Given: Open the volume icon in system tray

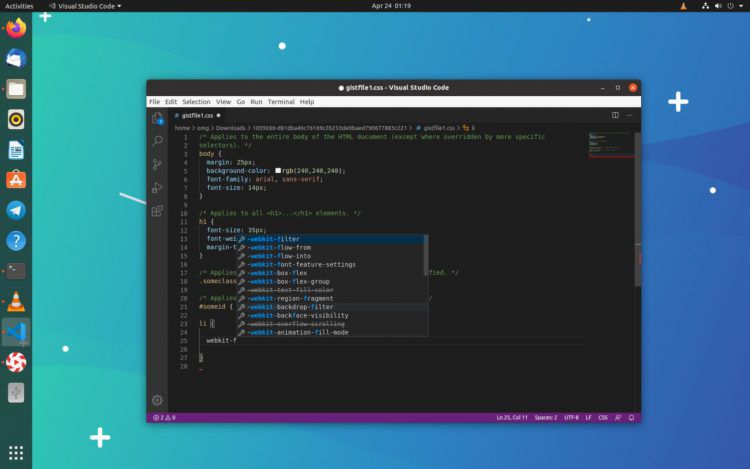Looking at the screenshot, I should coord(718,6).
